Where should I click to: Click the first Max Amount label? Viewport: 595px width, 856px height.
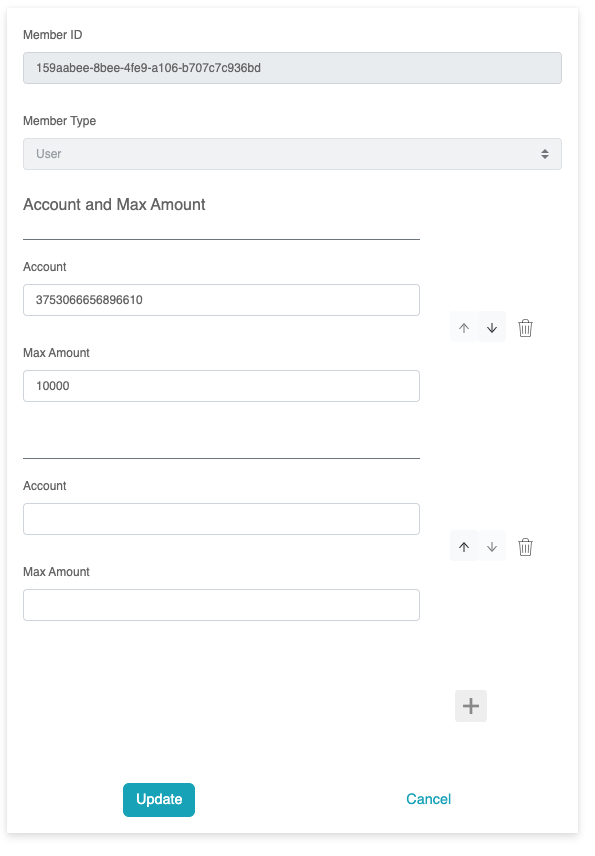point(56,353)
